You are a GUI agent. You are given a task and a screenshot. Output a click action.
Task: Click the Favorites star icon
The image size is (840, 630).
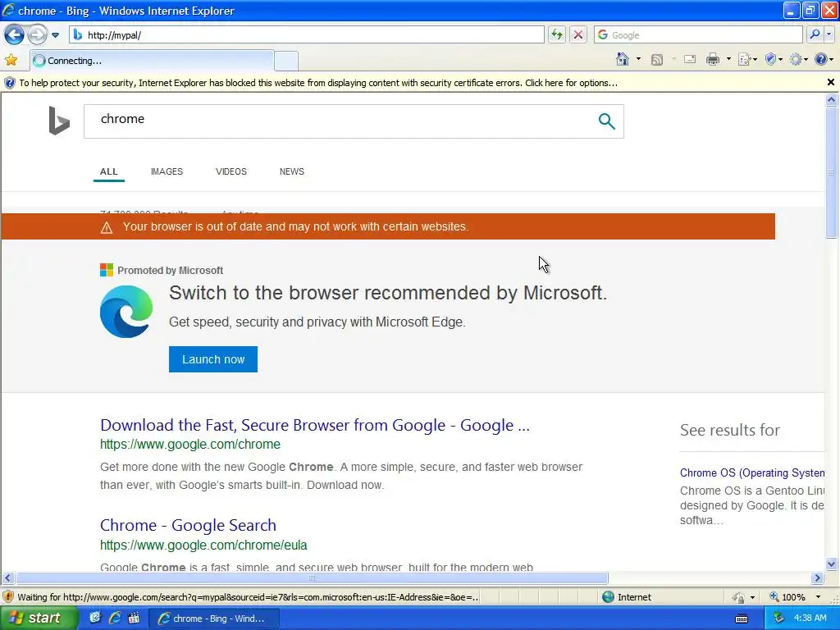click(11, 60)
